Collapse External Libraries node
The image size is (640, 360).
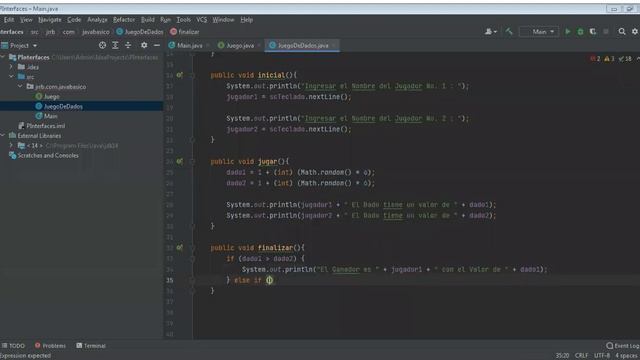pos(3,136)
